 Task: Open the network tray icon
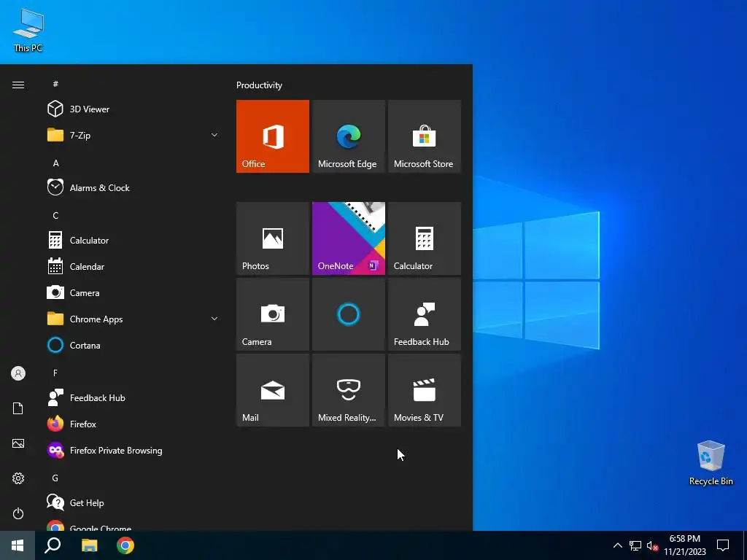[635, 545]
